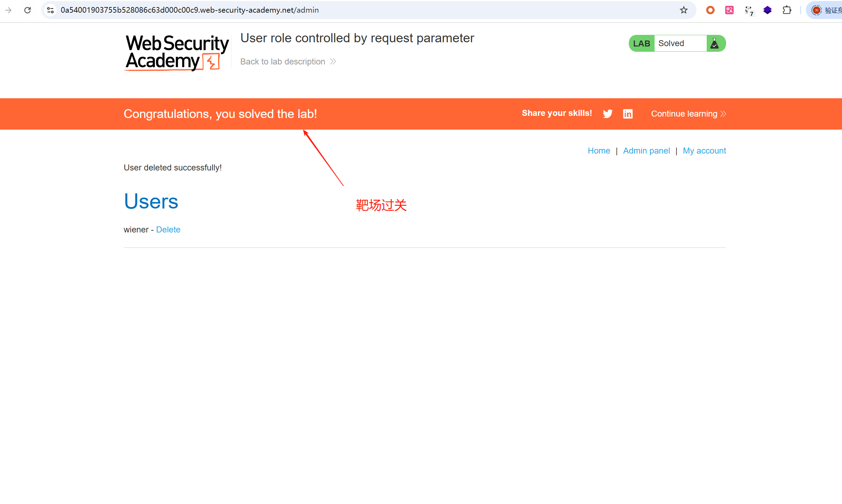Viewport: 842px width, 504px height.
Task: Open My account link
Action: click(704, 151)
